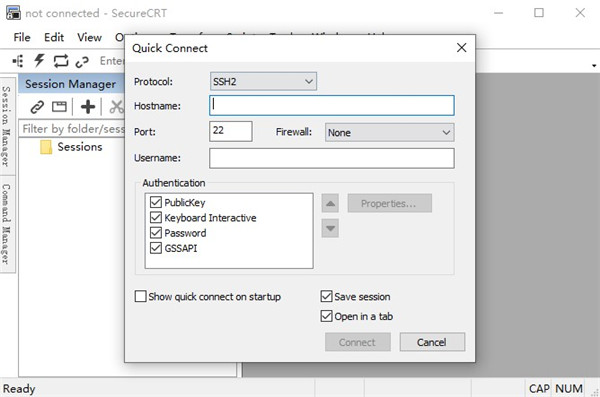
Task: Click the chain link toolbar icon
Action: point(82,61)
